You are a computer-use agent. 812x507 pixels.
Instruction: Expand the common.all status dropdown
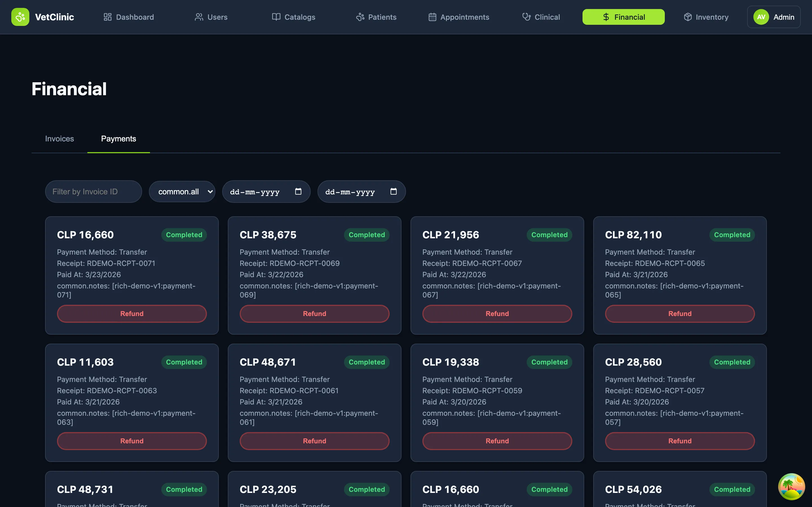(x=182, y=192)
